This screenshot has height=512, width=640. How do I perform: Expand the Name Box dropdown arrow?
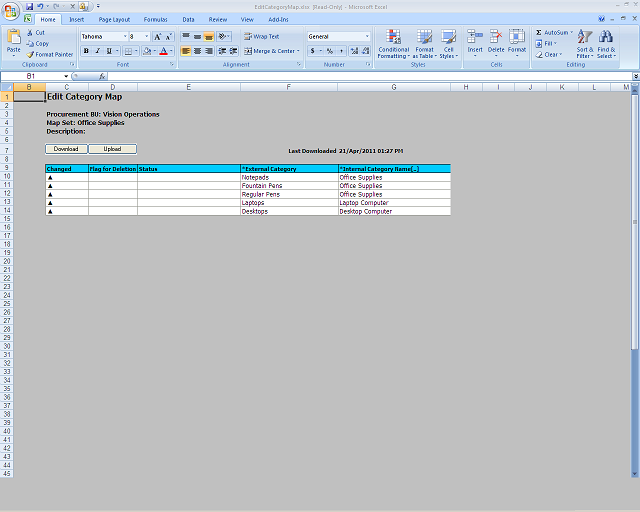[66, 76]
